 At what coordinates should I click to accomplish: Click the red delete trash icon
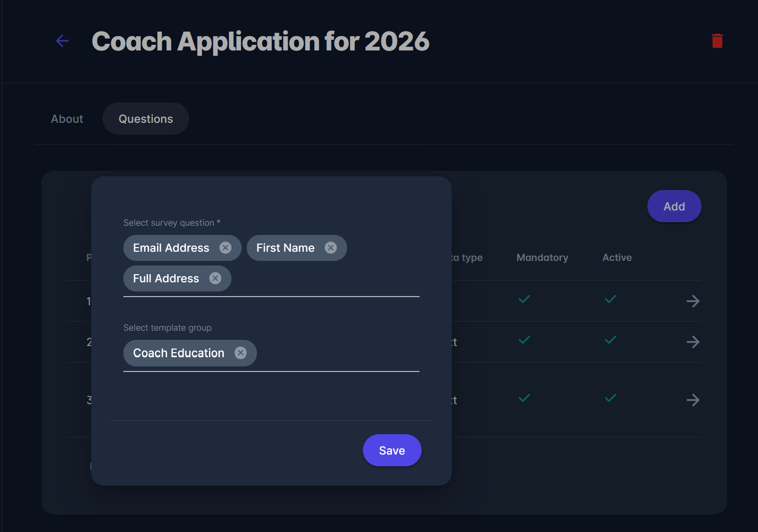(x=717, y=41)
